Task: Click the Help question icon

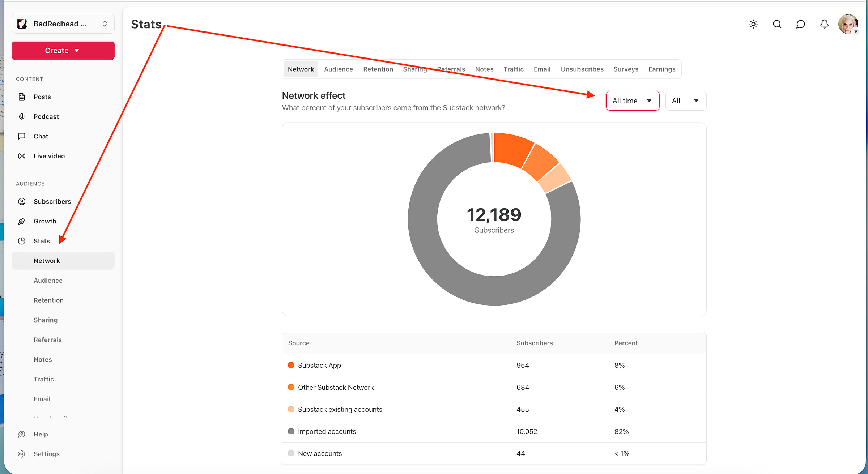Action: point(22,434)
